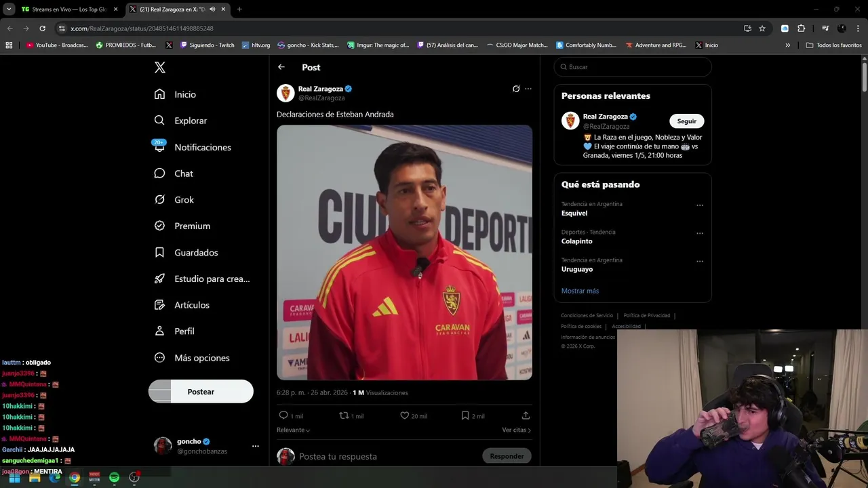This screenshot has width=868, height=488.
Task: Play the Esteban Andrada video
Action: point(404,252)
